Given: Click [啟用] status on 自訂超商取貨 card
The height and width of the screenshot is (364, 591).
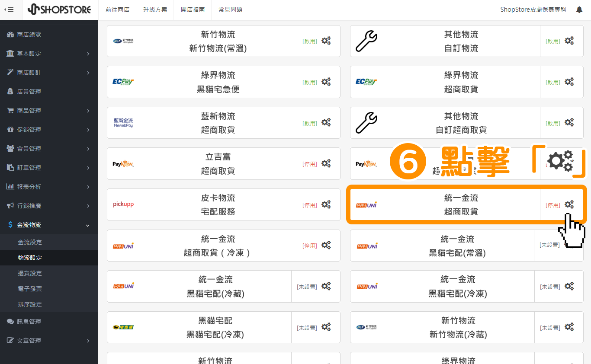Looking at the screenshot, I should coord(553,123).
